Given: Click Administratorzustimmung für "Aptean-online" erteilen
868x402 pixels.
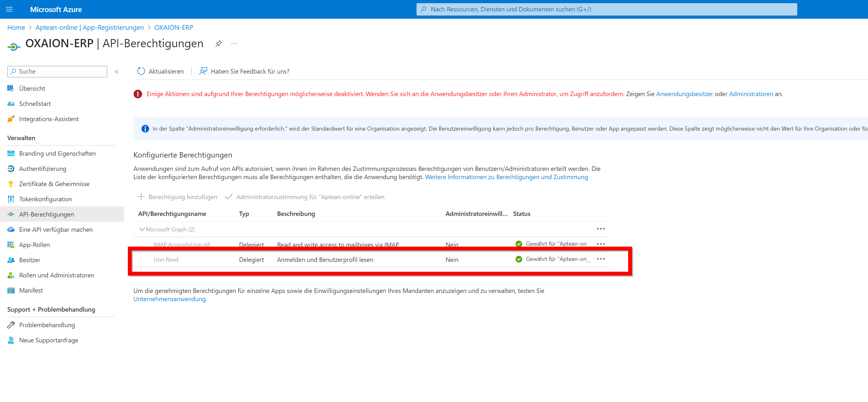Looking at the screenshot, I should pyautogui.click(x=305, y=197).
